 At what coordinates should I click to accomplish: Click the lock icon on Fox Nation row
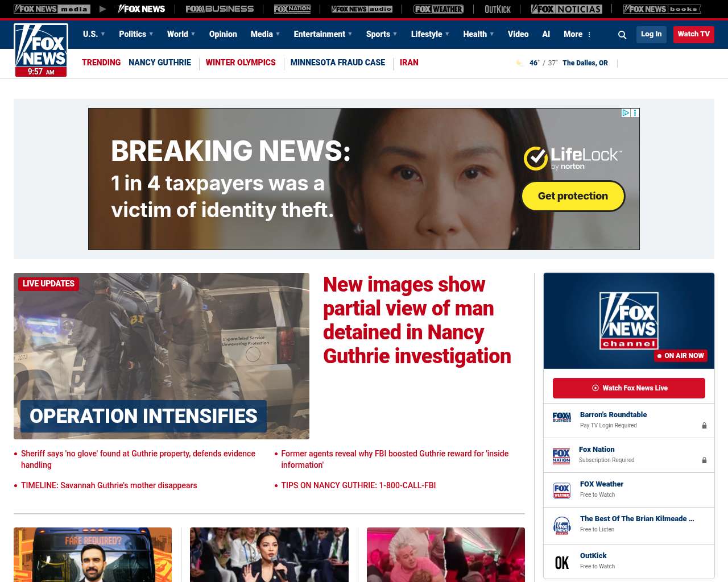tap(704, 460)
